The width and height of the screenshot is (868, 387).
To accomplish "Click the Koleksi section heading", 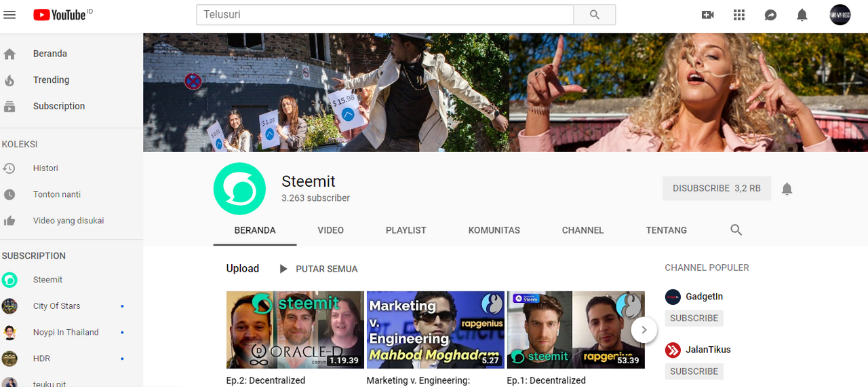I will pos(20,145).
